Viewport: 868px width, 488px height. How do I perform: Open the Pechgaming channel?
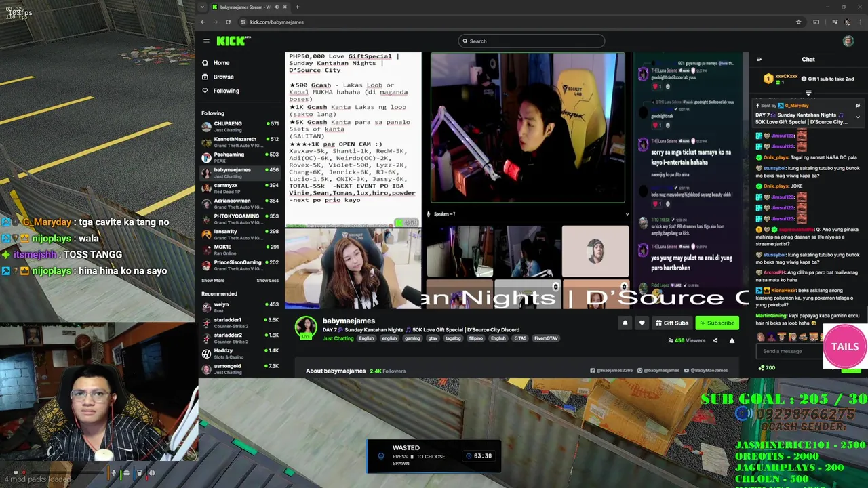point(241,157)
